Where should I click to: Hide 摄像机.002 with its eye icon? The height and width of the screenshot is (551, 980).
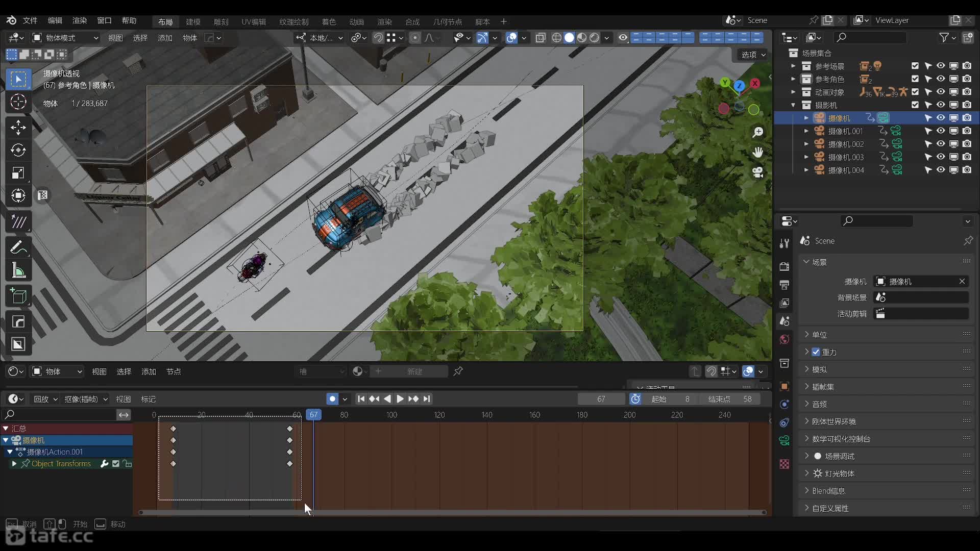click(x=941, y=144)
